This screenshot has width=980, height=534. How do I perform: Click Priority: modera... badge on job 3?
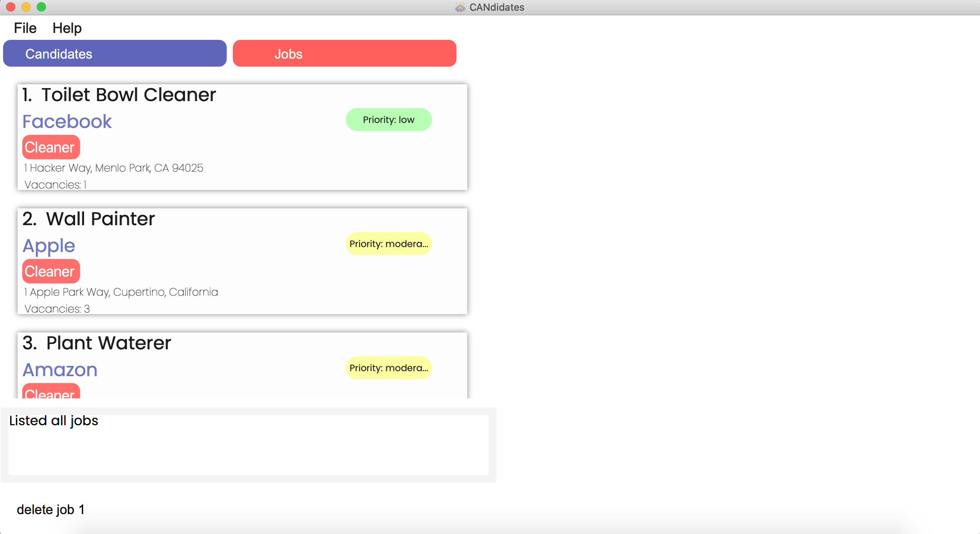tap(388, 368)
